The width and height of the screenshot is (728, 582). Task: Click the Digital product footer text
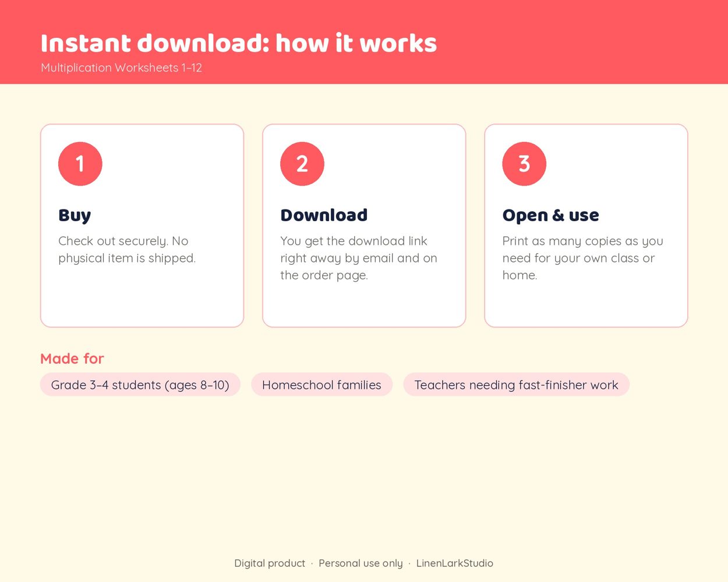tap(270, 563)
